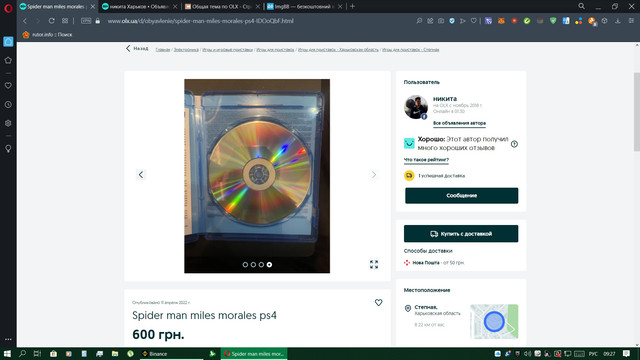Select first gallery dot indicator
Viewport: 640px width, 360px height.
point(245,264)
